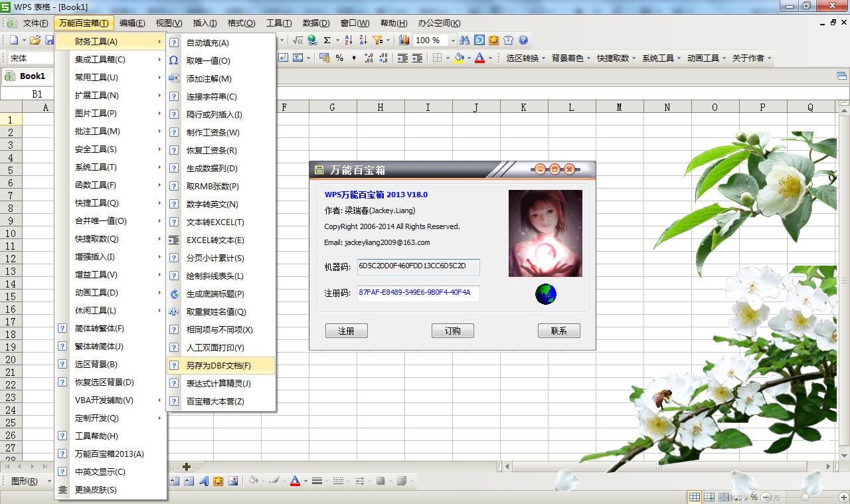Select 数字转英文(N) menu entry
This screenshot has width=850, height=504.
coord(220,205)
